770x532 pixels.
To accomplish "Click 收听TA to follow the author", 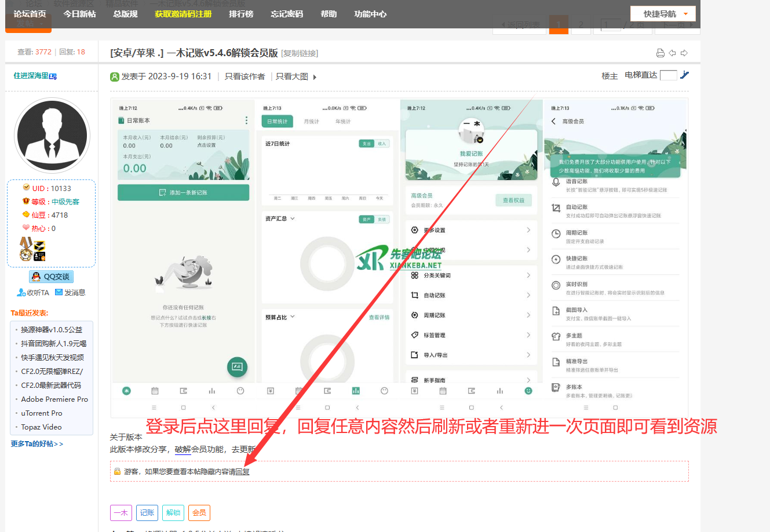I will pos(34,293).
